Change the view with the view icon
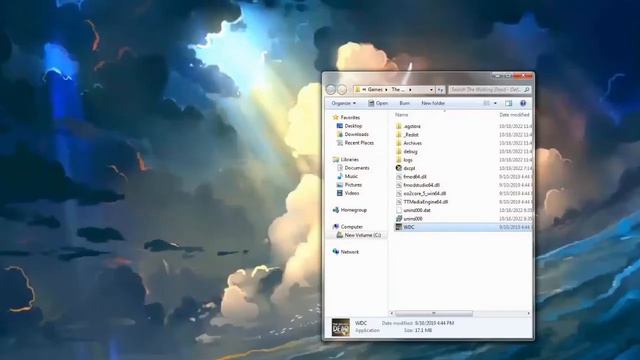This screenshot has height=360, width=640. [487, 103]
